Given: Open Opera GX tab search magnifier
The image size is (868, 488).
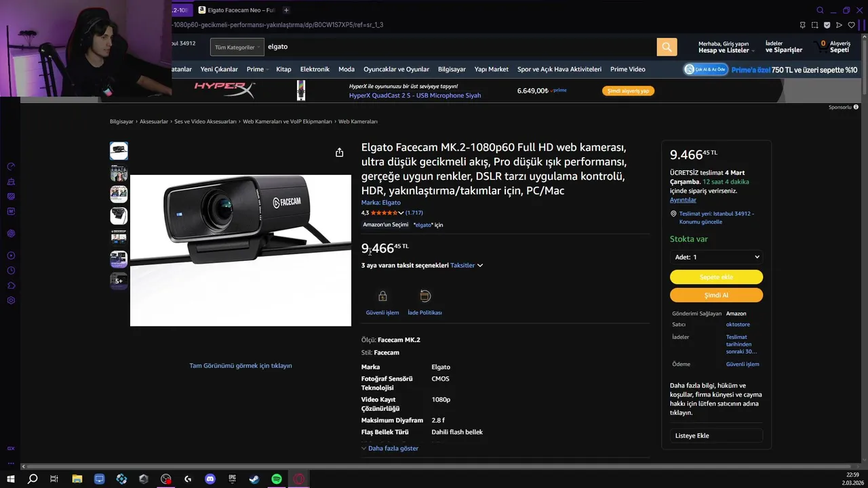Looking at the screenshot, I should coord(820,10).
